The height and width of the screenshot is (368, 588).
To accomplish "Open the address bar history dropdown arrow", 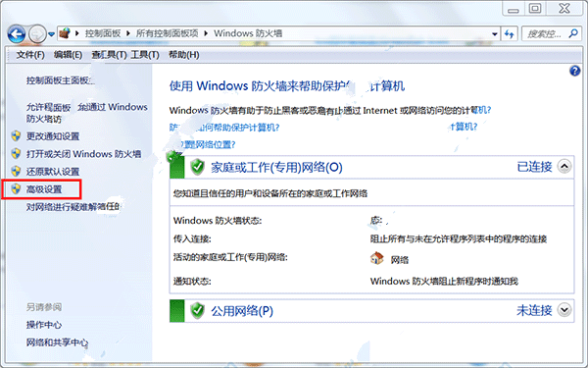I will coord(495,33).
